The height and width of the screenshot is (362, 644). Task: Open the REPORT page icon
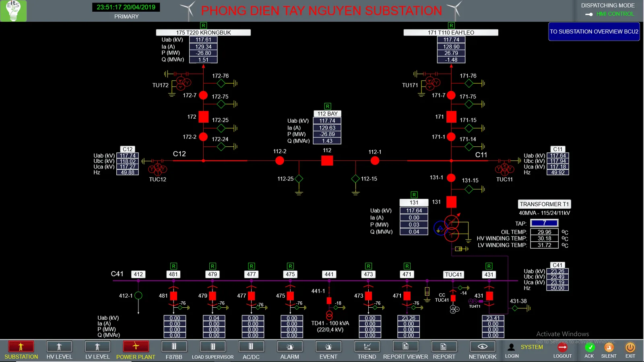click(444, 346)
